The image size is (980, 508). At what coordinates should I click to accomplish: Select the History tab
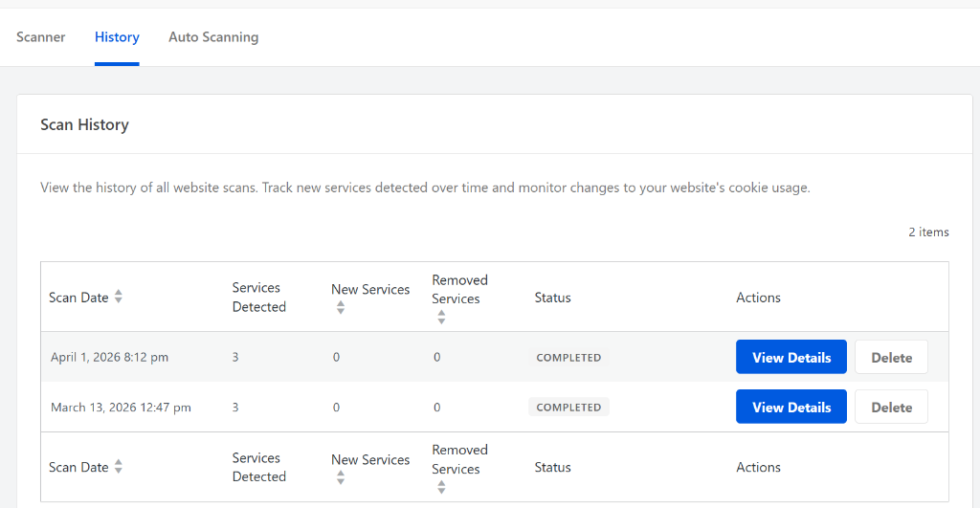(117, 37)
